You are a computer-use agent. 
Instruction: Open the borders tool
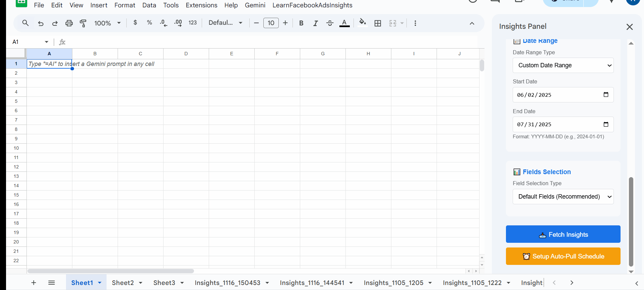[x=378, y=23]
